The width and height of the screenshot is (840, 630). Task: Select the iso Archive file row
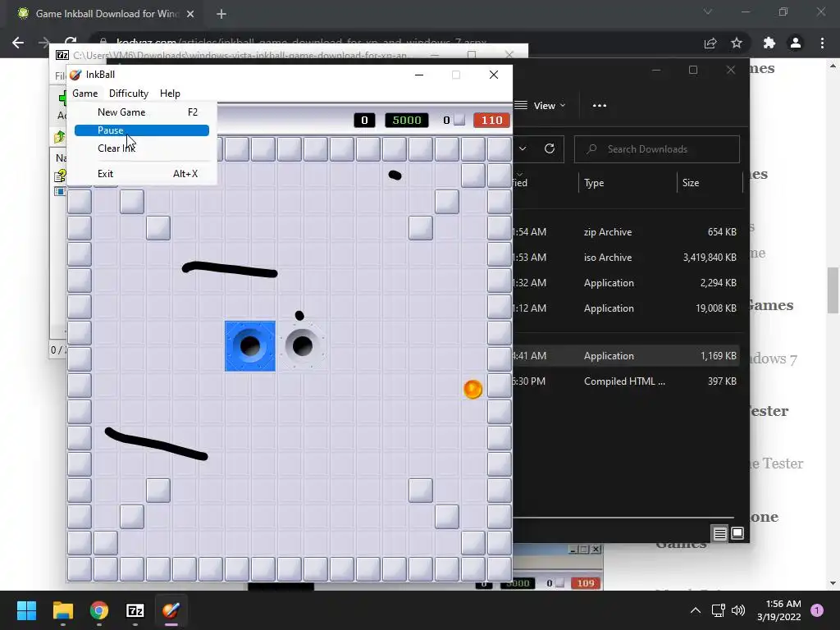[x=626, y=258]
